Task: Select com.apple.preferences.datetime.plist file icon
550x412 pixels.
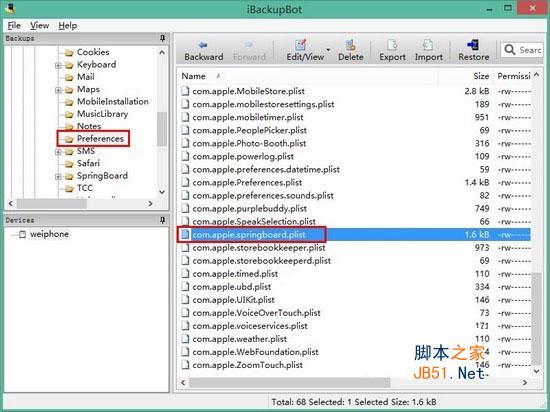Action: click(x=185, y=170)
